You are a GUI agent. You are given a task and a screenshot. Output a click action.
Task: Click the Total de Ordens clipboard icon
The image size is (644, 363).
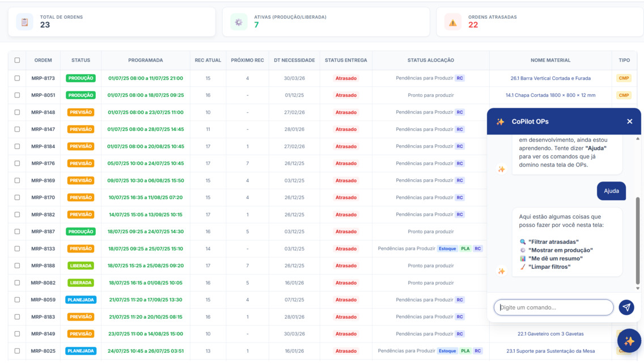(24, 22)
